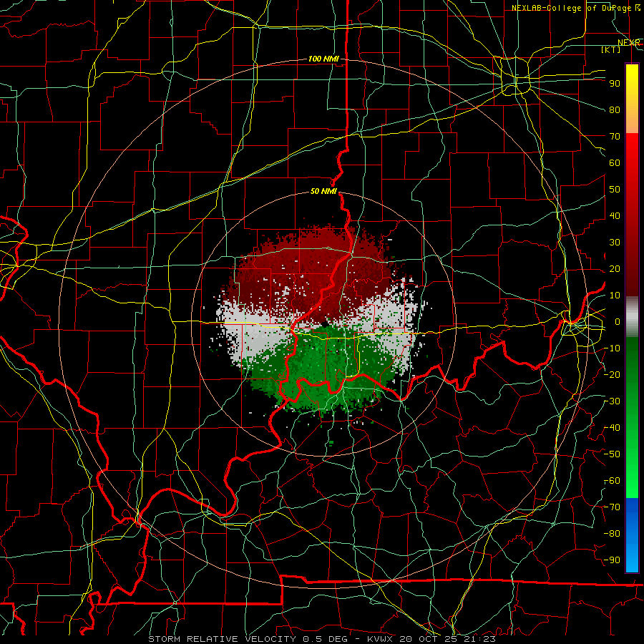Select the 70 value on velocity scale
The width and height of the screenshot is (644, 644).
615,136
